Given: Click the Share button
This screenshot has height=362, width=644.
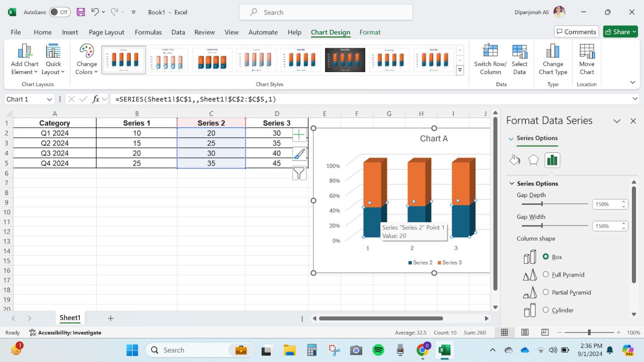Looking at the screenshot, I should click(620, 31).
